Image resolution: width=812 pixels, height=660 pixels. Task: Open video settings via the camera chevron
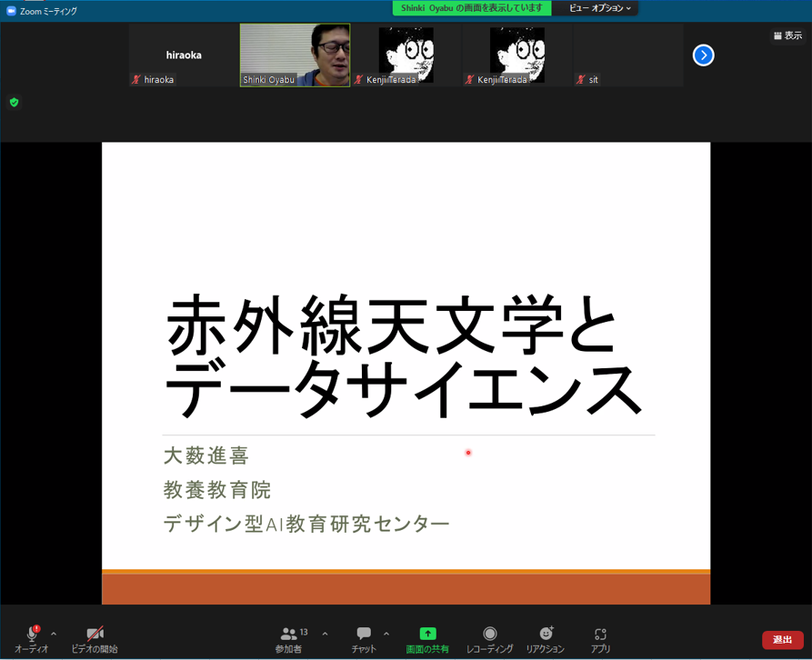pyautogui.click(x=117, y=634)
